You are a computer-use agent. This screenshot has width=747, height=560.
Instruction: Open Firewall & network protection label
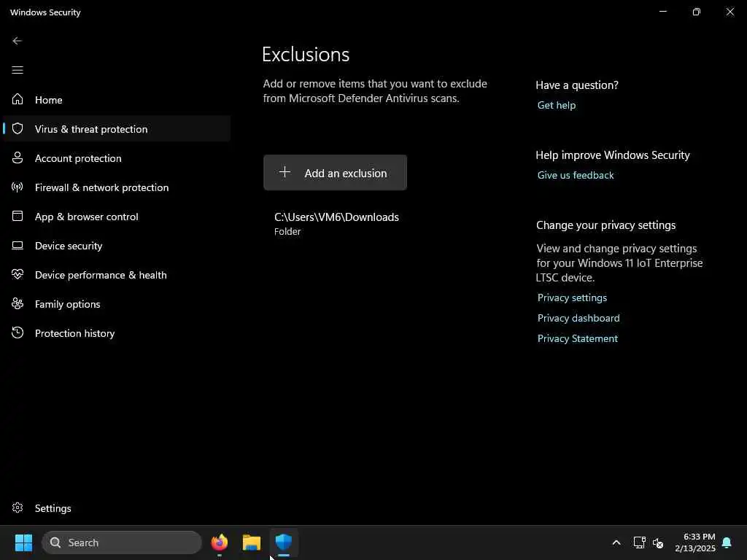101,187
